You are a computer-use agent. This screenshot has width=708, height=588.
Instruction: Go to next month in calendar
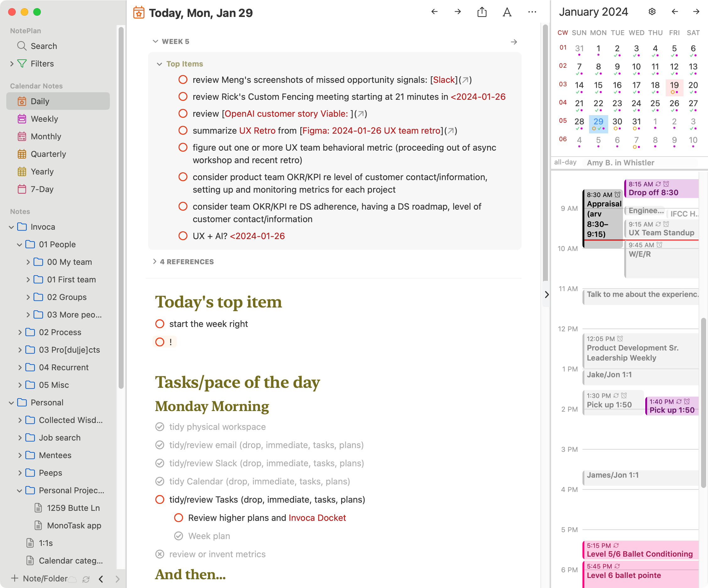tap(696, 12)
